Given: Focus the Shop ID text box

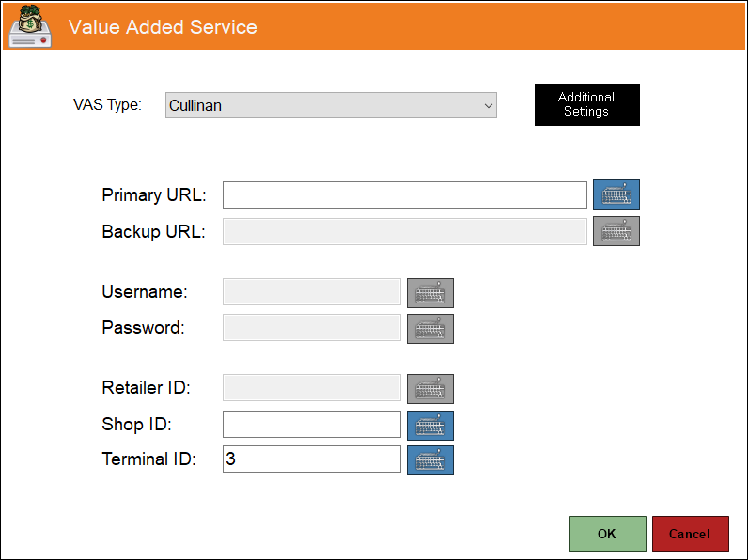Looking at the screenshot, I should click(x=311, y=424).
